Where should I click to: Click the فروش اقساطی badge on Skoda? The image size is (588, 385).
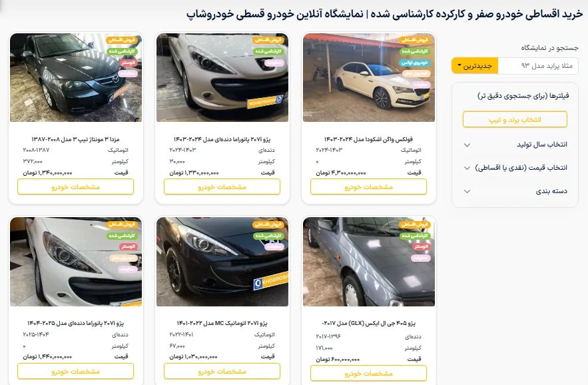(414, 40)
